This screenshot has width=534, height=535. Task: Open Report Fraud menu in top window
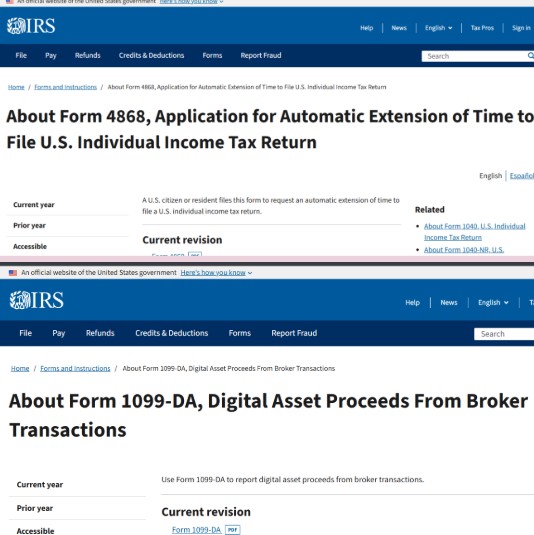(x=261, y=55)
